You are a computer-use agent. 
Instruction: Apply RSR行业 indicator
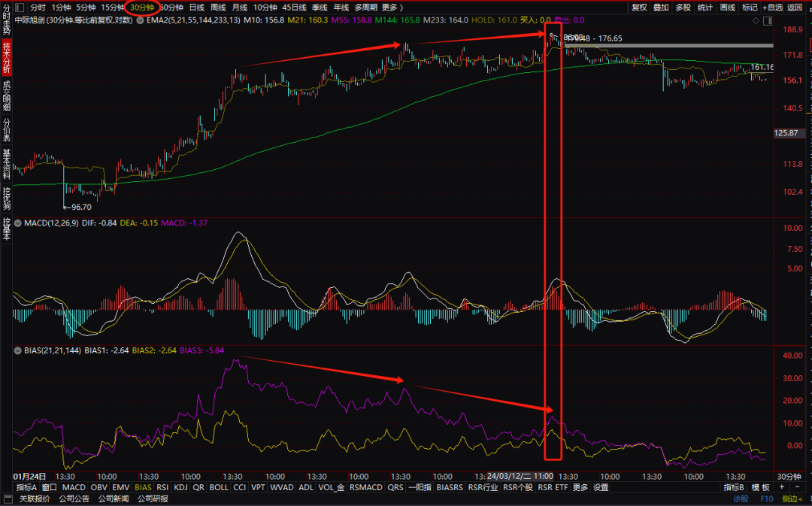click(483, 487)
